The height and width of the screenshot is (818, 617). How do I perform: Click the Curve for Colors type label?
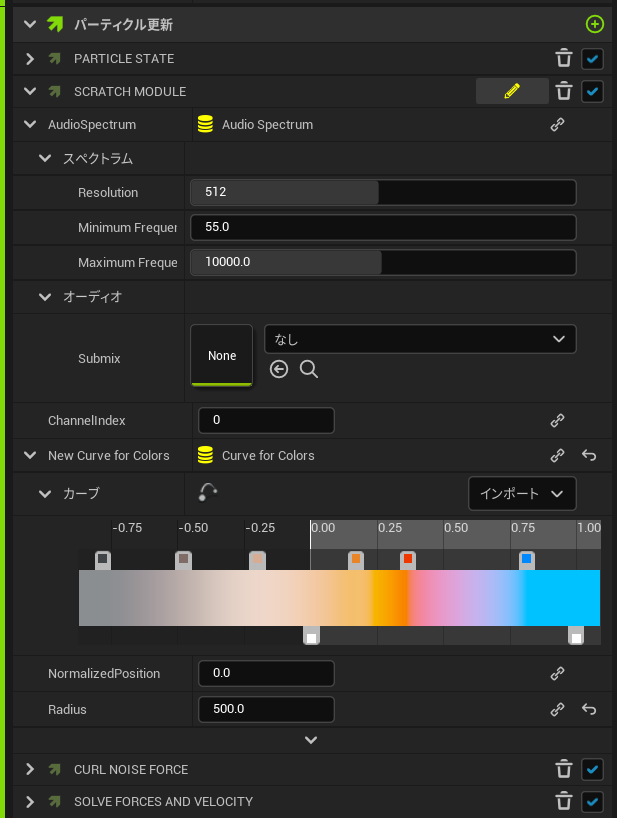(x=268, y=455)
